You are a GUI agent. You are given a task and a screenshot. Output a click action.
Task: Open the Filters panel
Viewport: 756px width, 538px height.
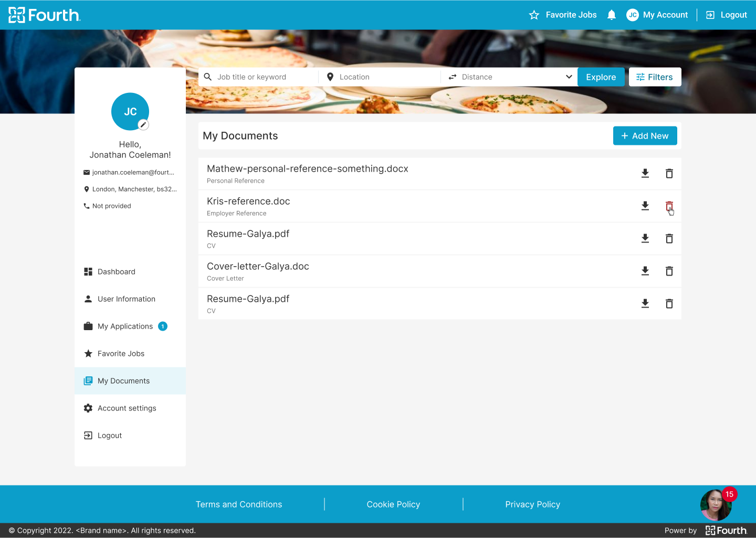[x=655, y=77]
